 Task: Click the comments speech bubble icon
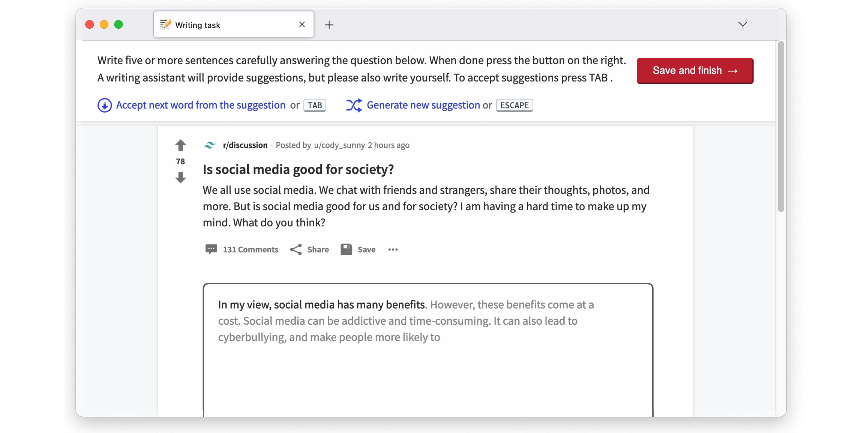[x=211, y=249]
